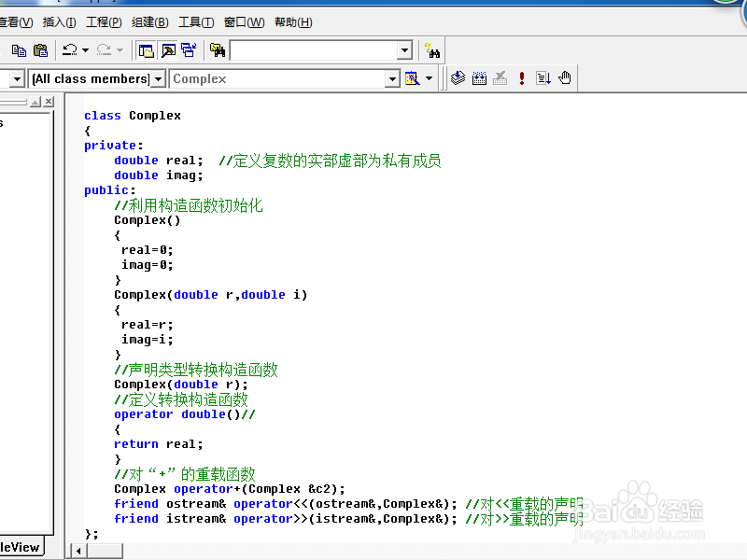Click the 'return real;' statement
The height and width of the screenshot is (560, 747).
(159, 444)
